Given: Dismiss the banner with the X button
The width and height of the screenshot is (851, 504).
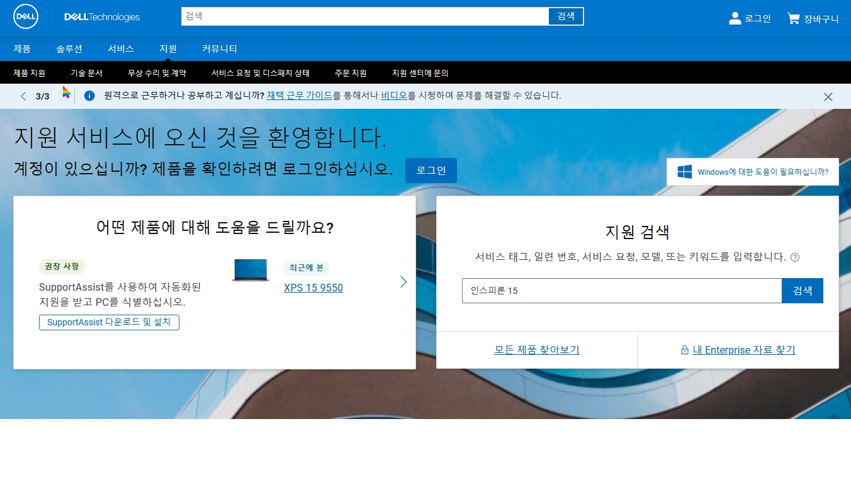Looking at the screenshot, I should 828,96.
